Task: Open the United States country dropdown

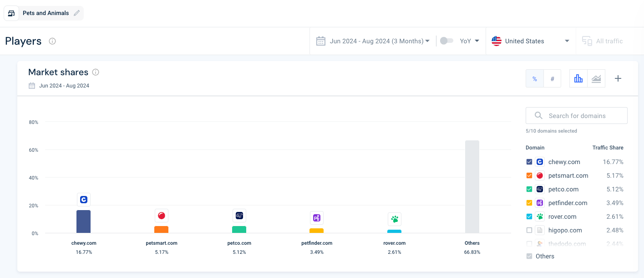Action: pos(531,41)
